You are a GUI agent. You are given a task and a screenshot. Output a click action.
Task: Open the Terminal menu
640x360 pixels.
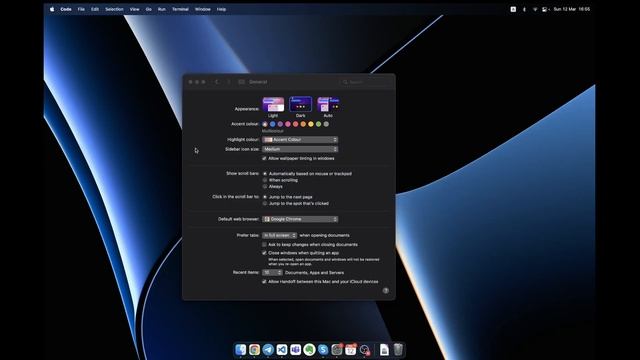[180, 9]
